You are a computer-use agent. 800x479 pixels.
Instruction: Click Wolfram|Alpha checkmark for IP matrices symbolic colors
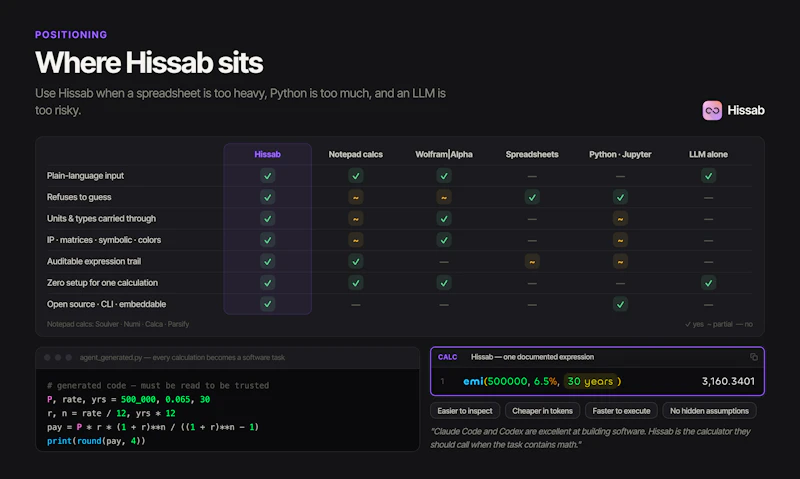point(444,240)
